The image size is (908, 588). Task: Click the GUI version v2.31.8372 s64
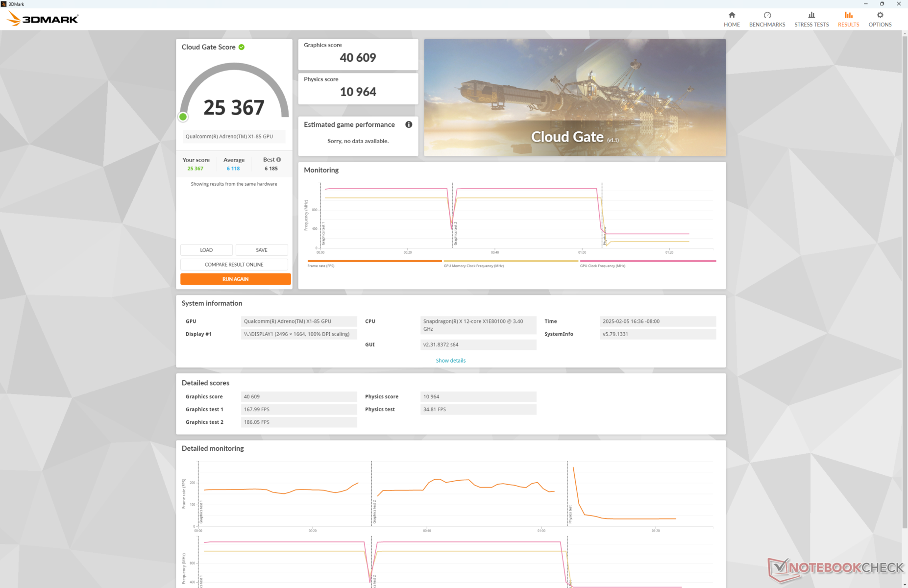tap(478, 345)
